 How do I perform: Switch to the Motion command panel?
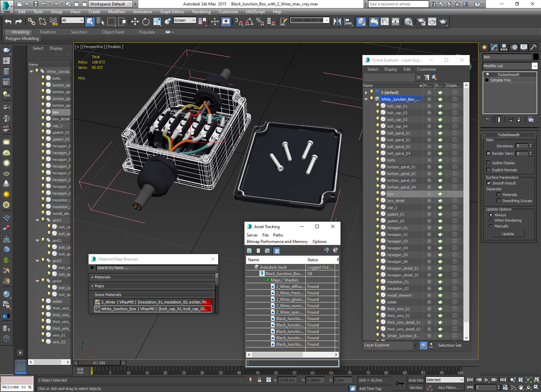(514, 47)
